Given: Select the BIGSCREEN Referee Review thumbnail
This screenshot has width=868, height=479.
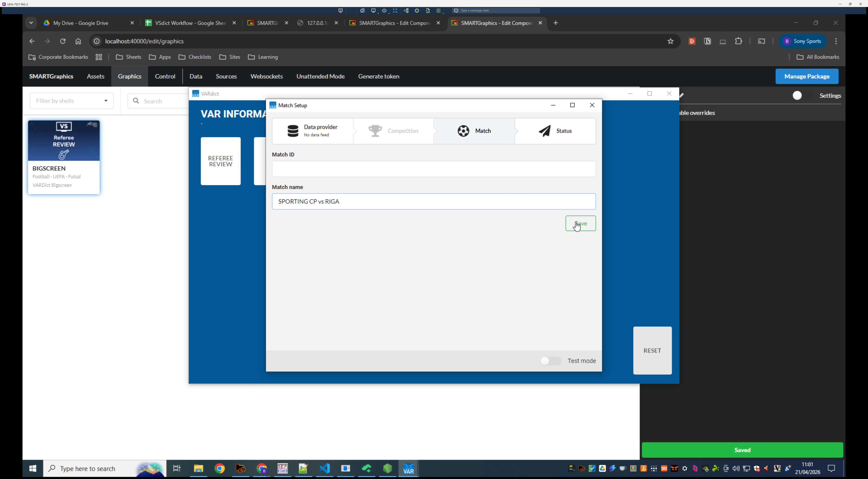Looking at the screenshot, I should coord(64,141).
